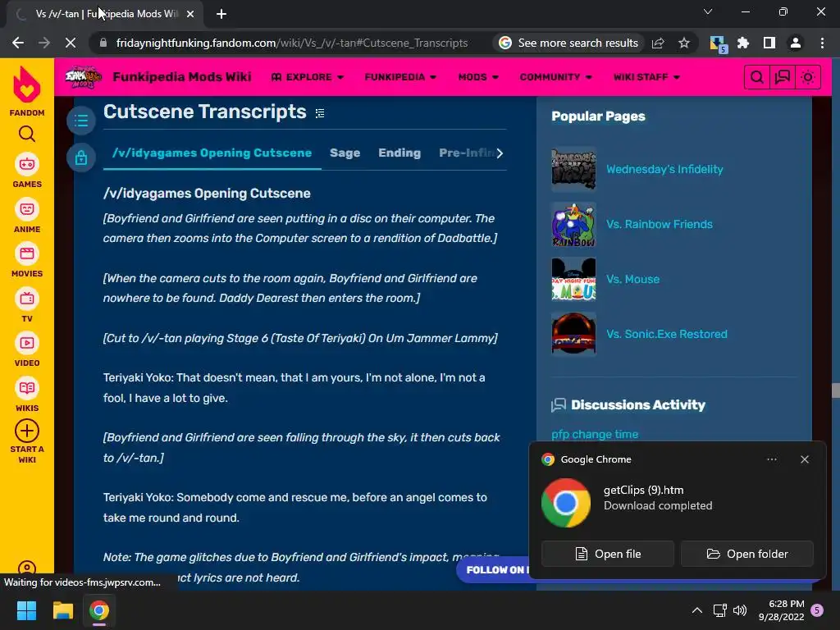Open the Vs. Rainbow Friends link
Image resolution: width=840 pixels, height=630 pixels.
659,225
